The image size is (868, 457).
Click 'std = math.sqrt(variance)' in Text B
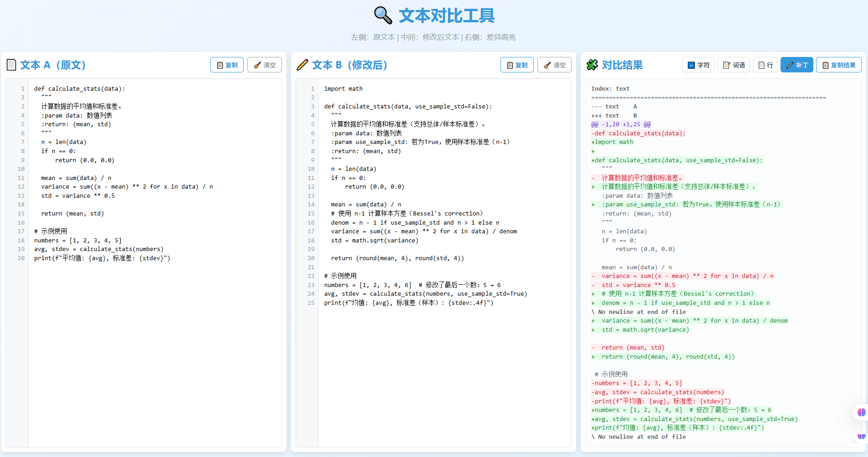(x=374, y=241)
